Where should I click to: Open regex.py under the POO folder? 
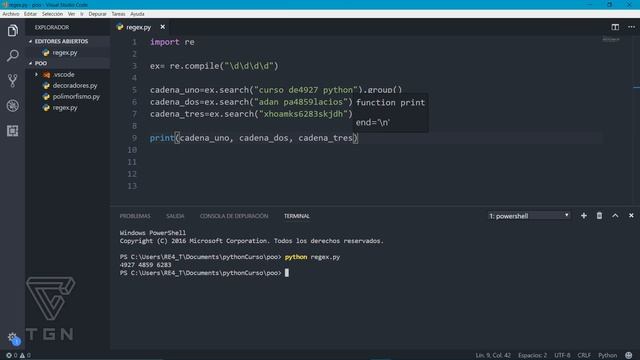coord(65,108)
